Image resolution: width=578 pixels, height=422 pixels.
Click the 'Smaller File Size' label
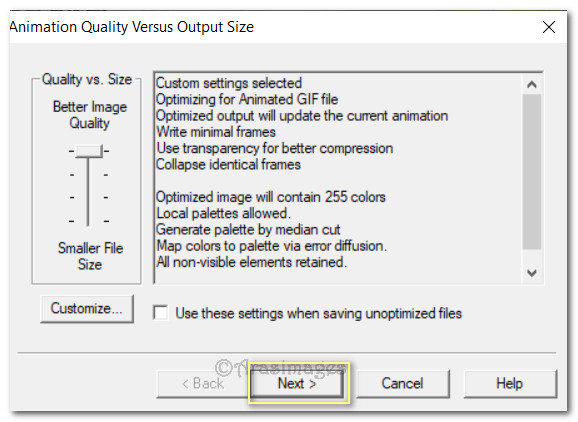pos(90,256)
